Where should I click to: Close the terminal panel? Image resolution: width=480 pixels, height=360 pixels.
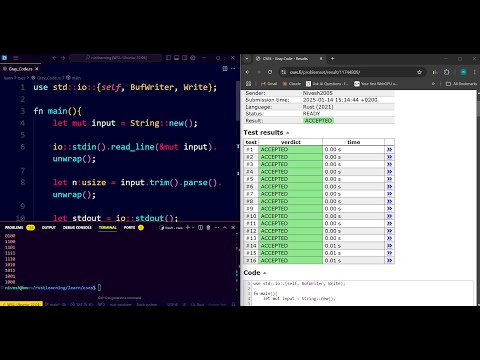(x=233, y=228)
